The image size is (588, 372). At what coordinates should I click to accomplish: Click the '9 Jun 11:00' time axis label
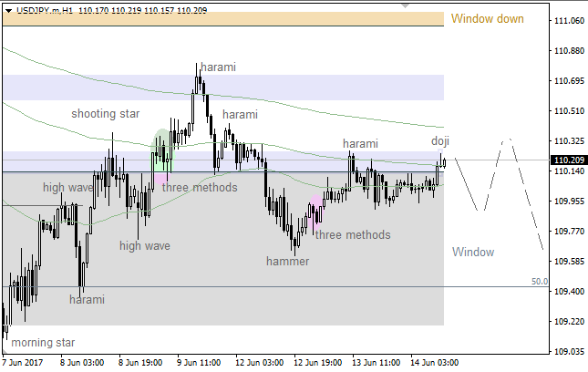(x=198, y=362)
